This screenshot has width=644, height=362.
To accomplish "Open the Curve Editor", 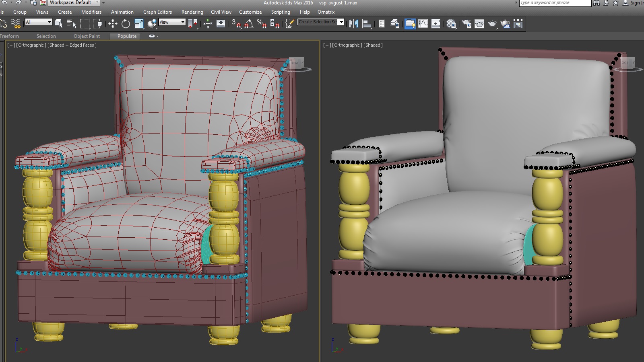I will pos(423,24).
